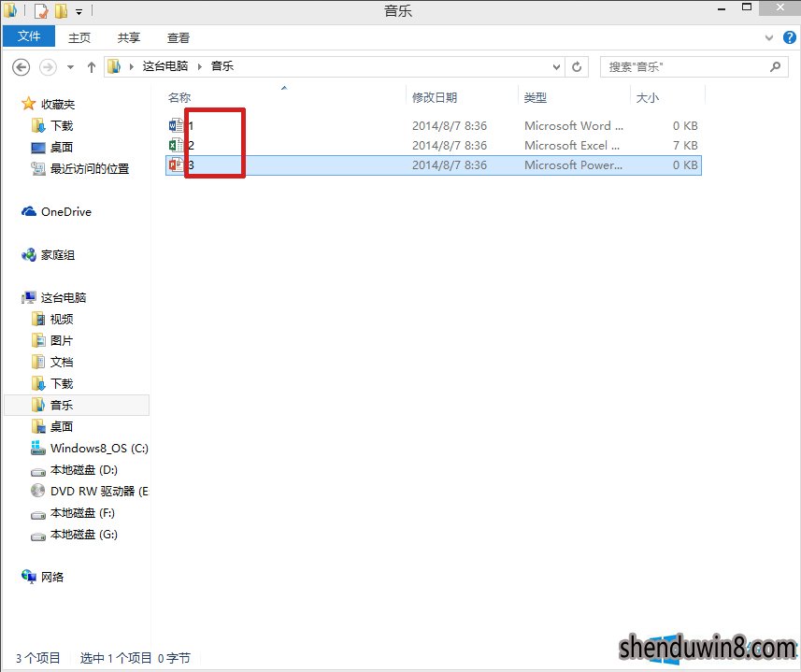The height and width of the screenshot is (672, 801).
Task: Click 音乐 in the address breadcrumb
Action: (x=222, y=65)
